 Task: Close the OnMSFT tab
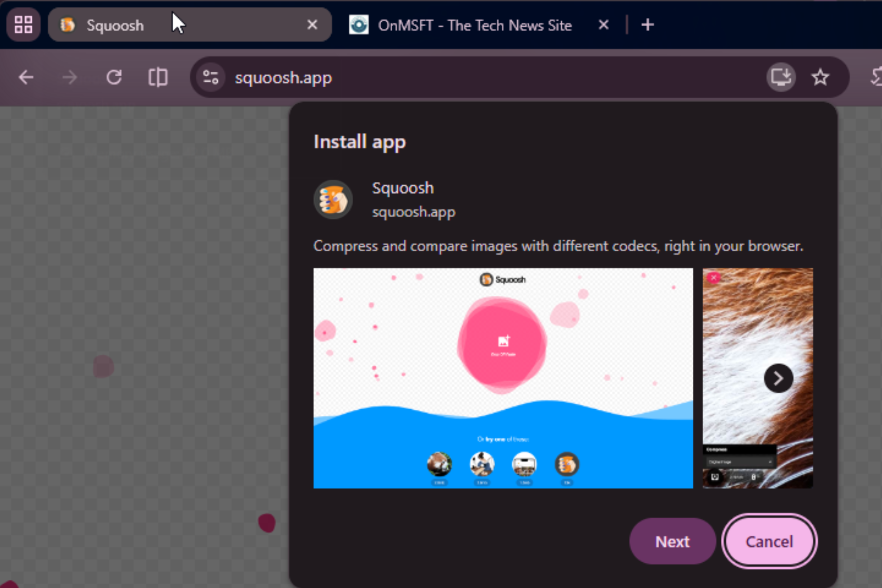click(604, 25)
